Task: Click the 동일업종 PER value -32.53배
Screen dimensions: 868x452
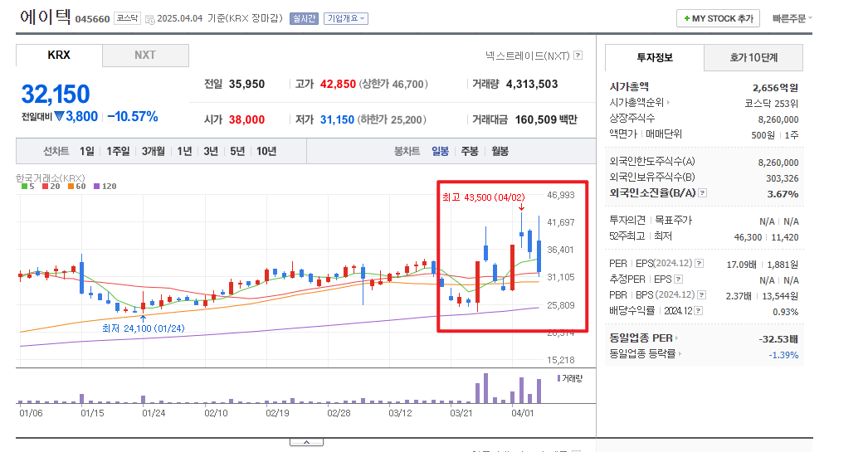Action: 778,339
